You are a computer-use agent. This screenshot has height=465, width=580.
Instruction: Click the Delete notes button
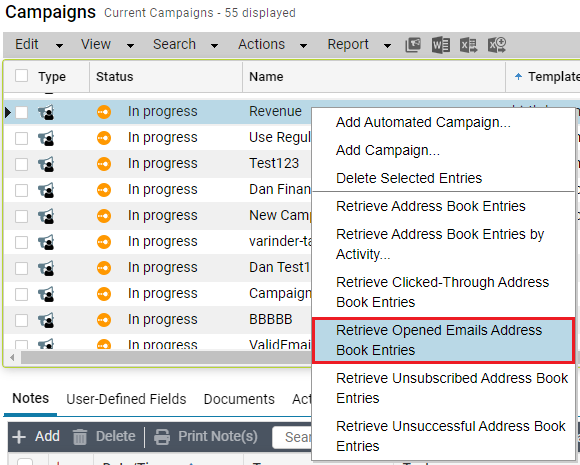[104, 437]
